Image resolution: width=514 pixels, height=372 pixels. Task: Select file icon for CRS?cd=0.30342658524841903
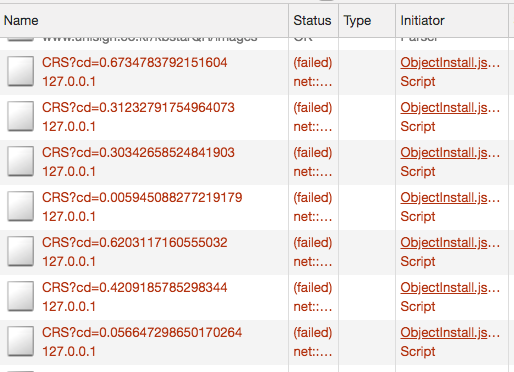point(21,161)
